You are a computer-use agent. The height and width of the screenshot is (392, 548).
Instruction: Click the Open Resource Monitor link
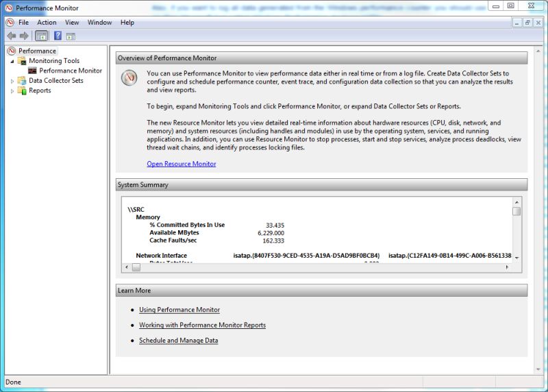(182, 164)
